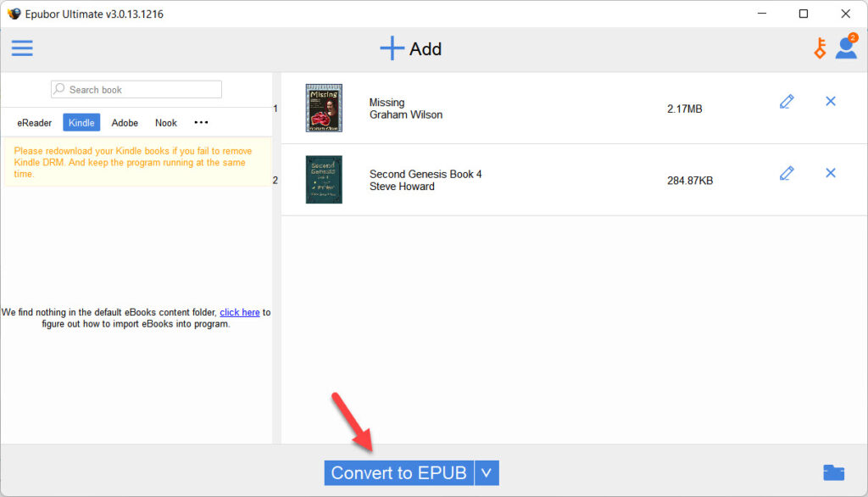Edit metadata for Missing book
The image size is (868, 497).
coord(787,102)
